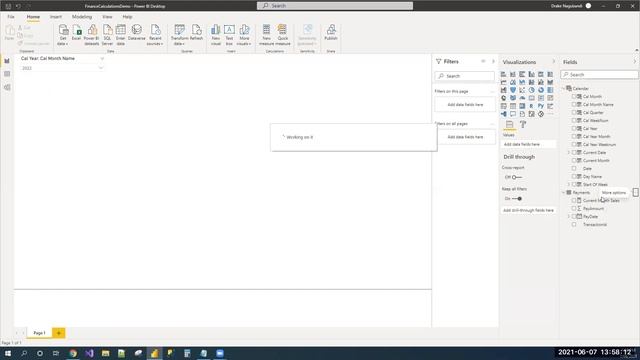The image size is (640, 360).
Task: Click the Filters pane search box
Action: (x=464, y=76)
